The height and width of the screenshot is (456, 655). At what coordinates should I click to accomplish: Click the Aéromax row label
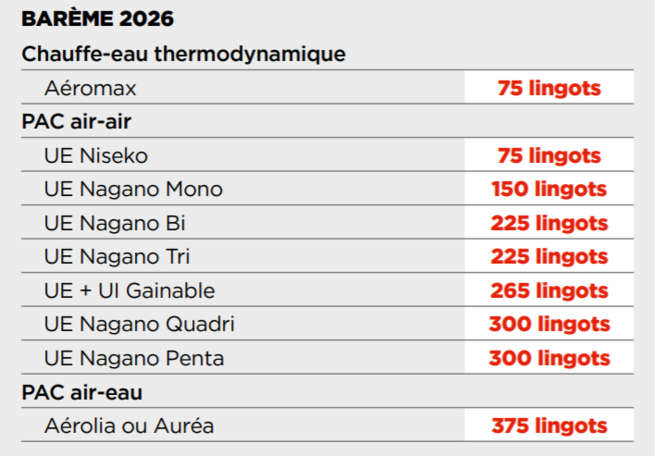(90, 88)
